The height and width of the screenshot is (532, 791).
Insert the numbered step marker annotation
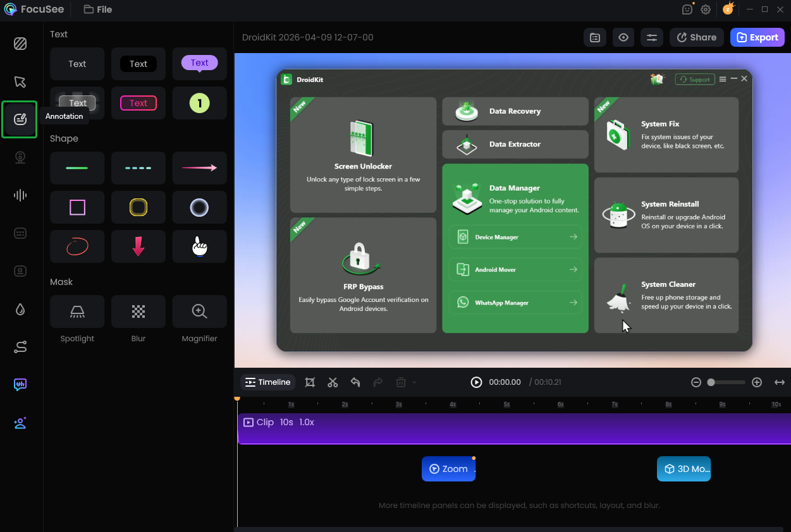click(x=199, y=103)
